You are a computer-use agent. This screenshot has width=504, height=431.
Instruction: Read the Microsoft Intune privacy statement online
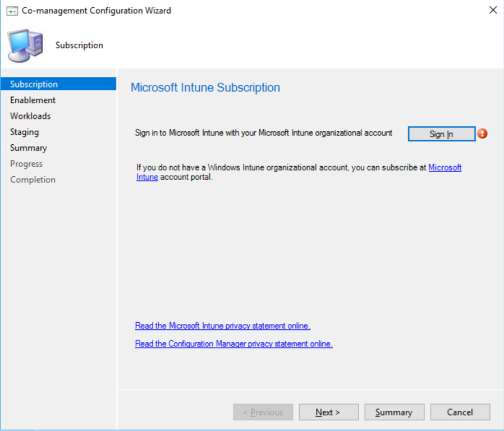222,325
